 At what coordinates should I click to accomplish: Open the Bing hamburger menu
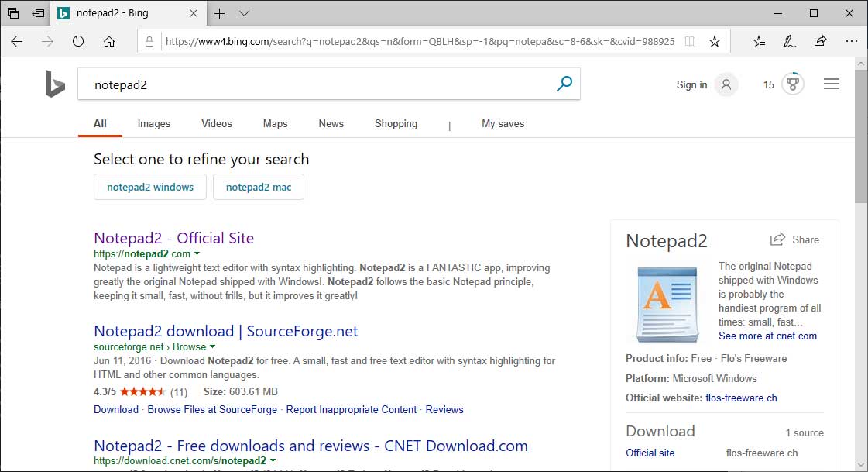click(x=832, y=84)
